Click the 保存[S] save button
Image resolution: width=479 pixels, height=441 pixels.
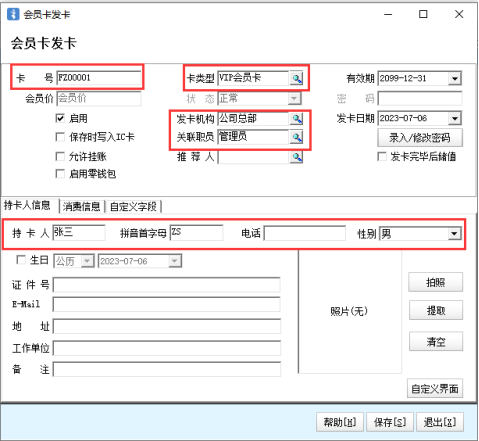(x=390, y=422)
